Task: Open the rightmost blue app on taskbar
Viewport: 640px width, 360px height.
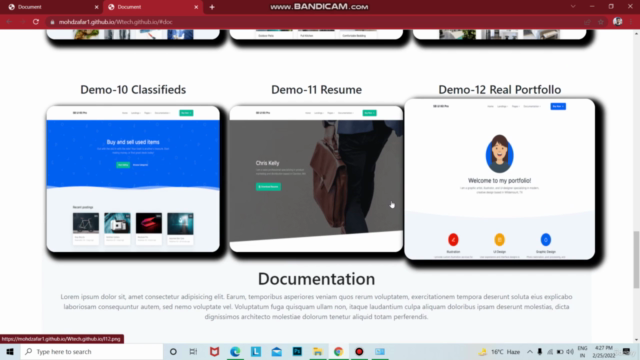Action: click(x=380, y=351)
